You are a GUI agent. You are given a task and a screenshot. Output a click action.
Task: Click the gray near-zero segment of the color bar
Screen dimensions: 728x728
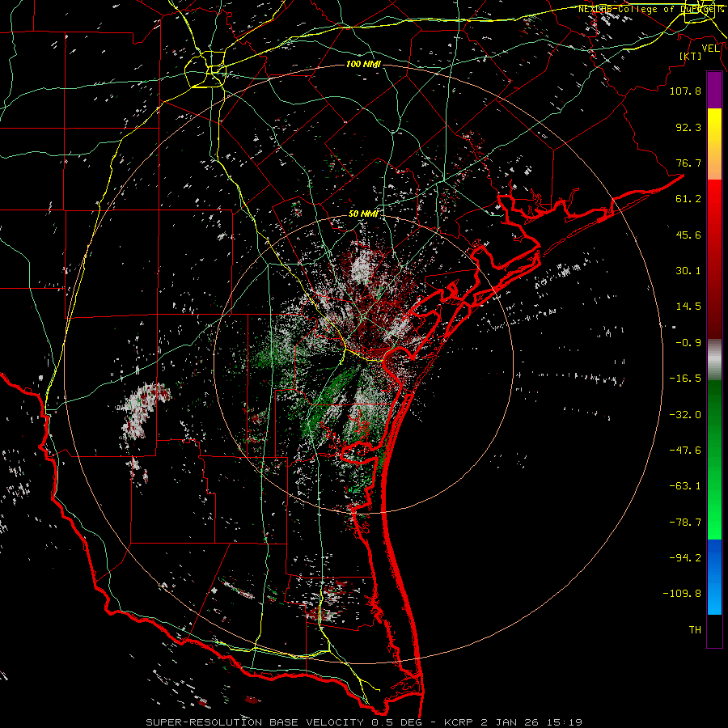[714, 360]
